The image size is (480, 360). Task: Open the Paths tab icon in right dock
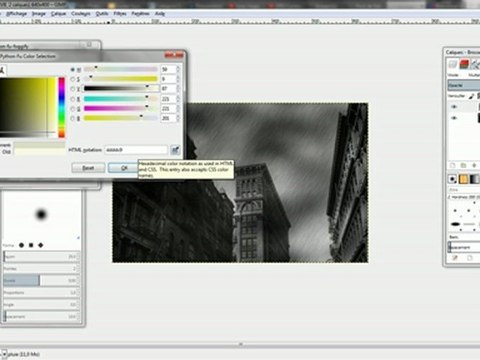475,64
